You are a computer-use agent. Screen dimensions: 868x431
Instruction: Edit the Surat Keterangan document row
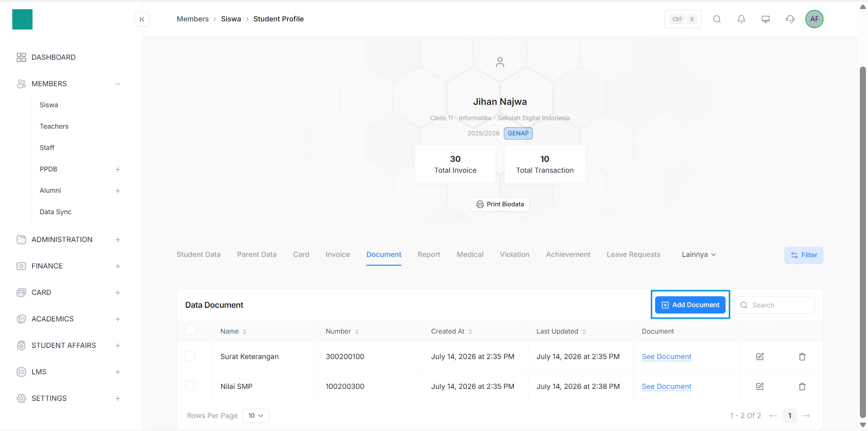click(759, 357)
